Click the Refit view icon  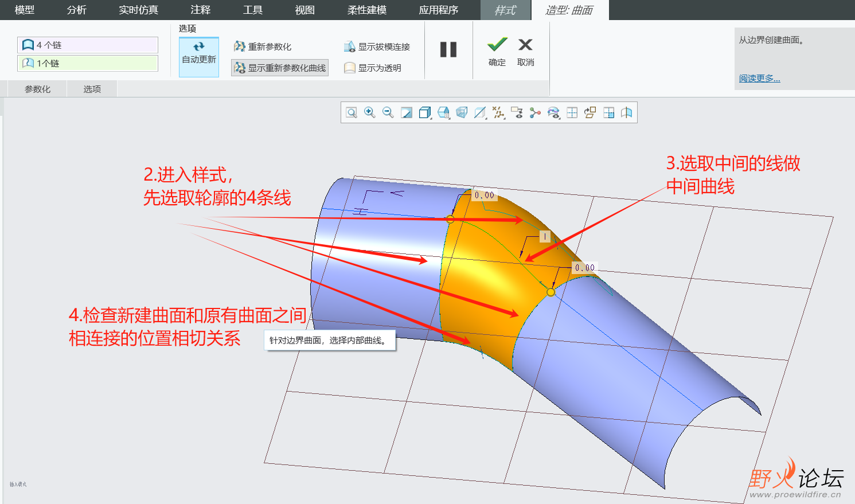click(352, 112)
